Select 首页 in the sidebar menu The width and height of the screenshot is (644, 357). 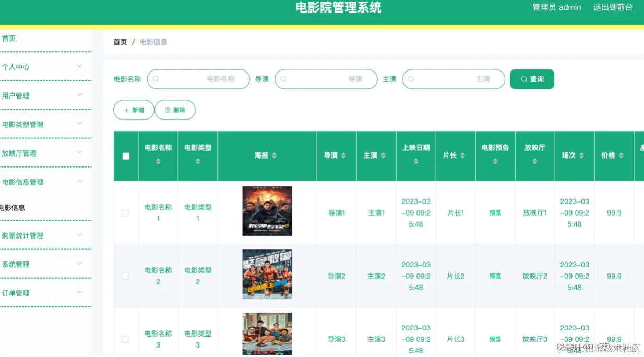tap(9, 38)
